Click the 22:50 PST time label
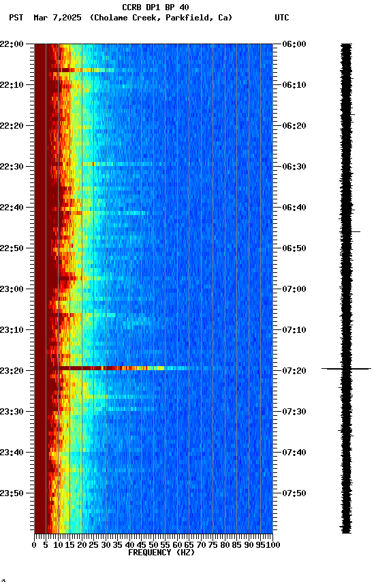Screen dimensions: 376x588 (x=12, y=248)
